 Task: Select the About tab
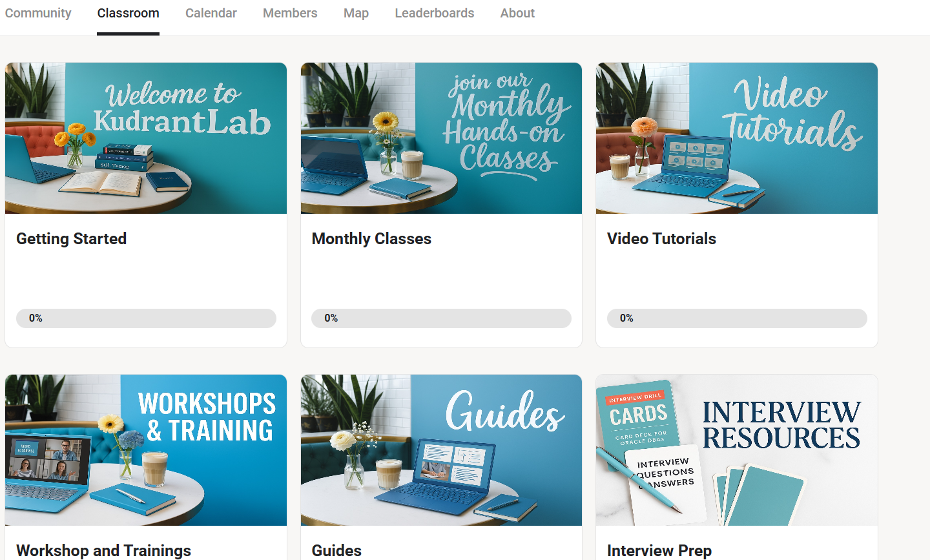pos(517,13)
